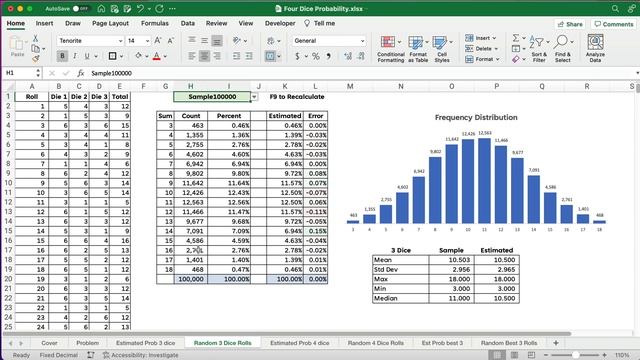Screen dimensions: 640x360
Task: Toggle align text right
Action: click(217, 56)
